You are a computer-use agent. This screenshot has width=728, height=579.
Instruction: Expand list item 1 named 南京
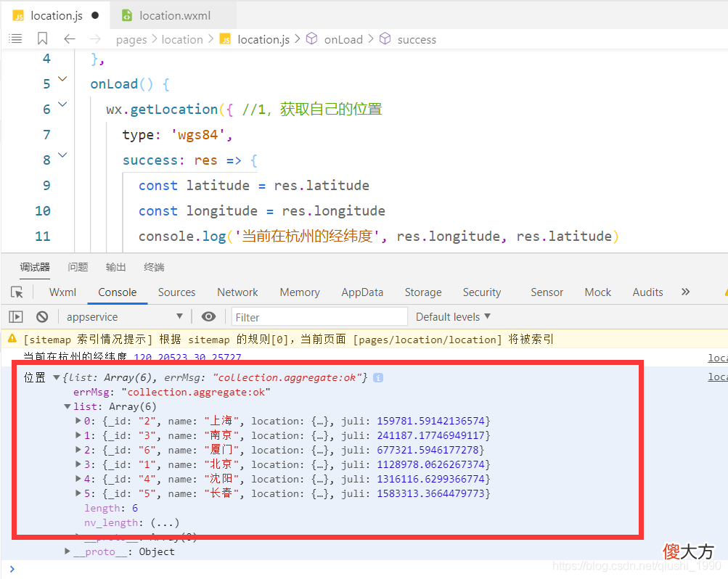(78, 435)
